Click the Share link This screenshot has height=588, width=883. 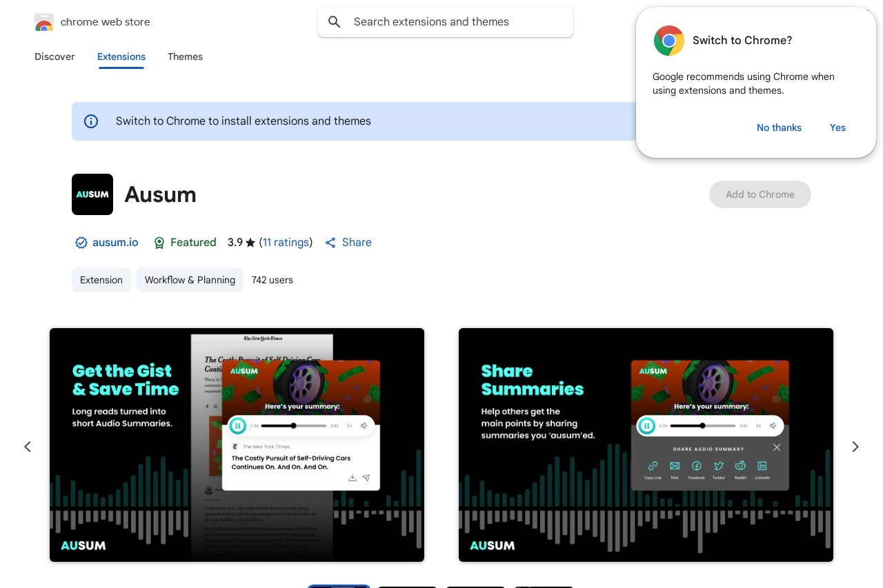click(x=357, y=243)
